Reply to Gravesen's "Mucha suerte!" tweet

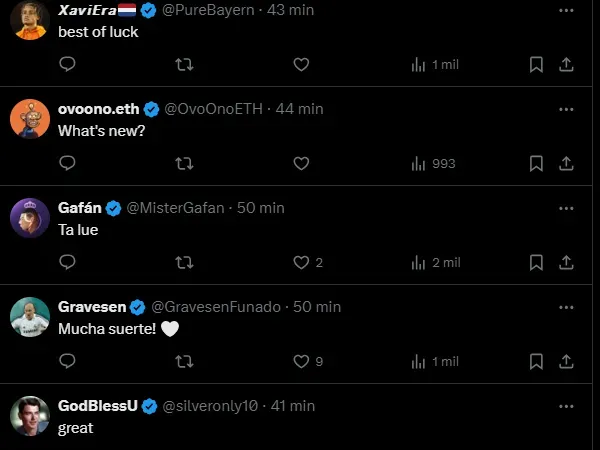[x=68, y=361]
